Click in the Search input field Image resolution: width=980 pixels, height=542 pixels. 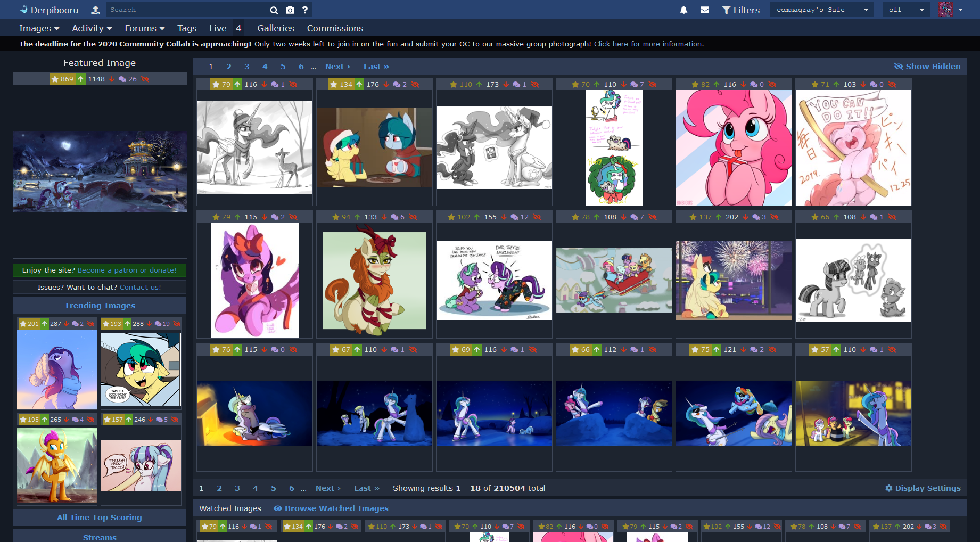186,10
